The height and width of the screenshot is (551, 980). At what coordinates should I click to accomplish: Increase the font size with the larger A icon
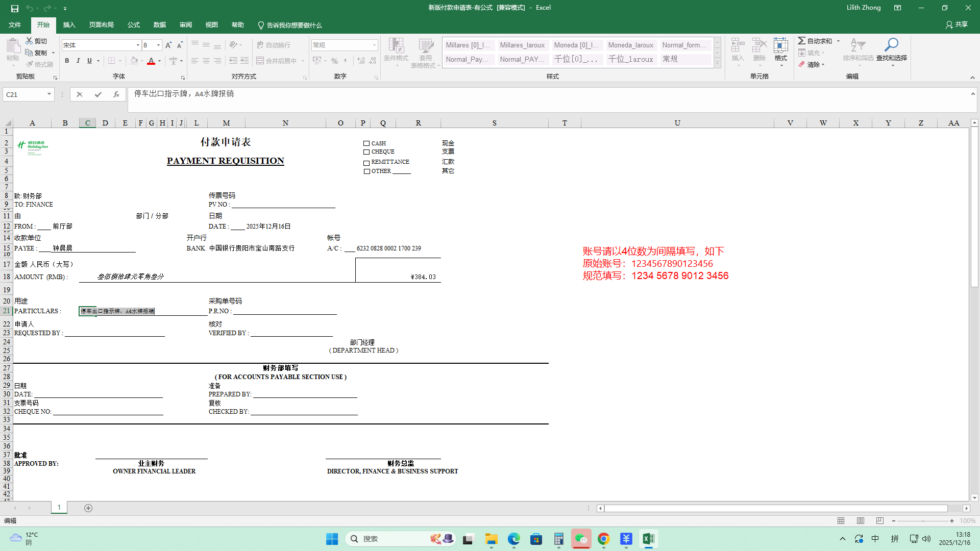pos(168,45)
